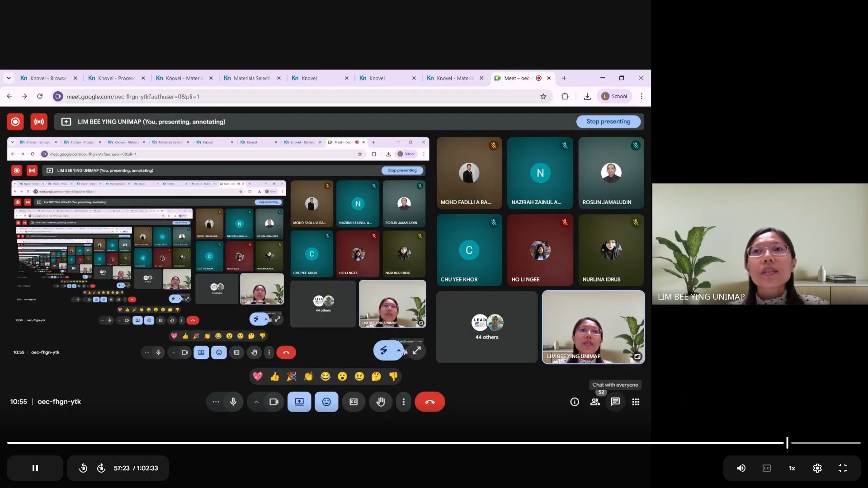Toggle the Meet microphone button
This screenshot has width=868, height=488.
pos(233,402)
